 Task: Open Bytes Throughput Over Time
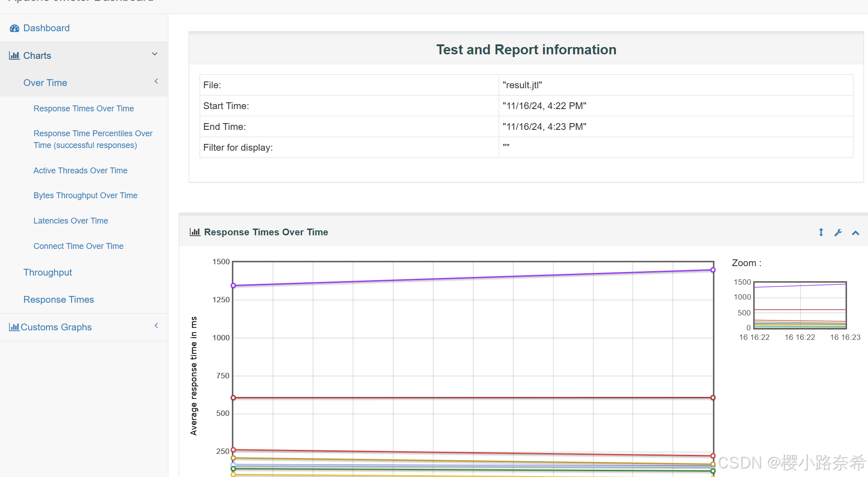tap(86, 196)
